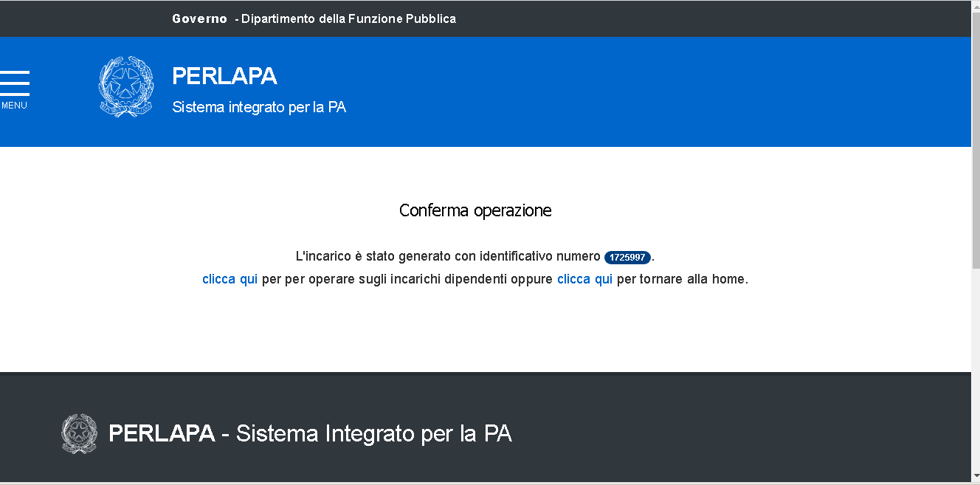Click second 'clicca qui' to return home
The image size is (980, 485).
point(584,280)
